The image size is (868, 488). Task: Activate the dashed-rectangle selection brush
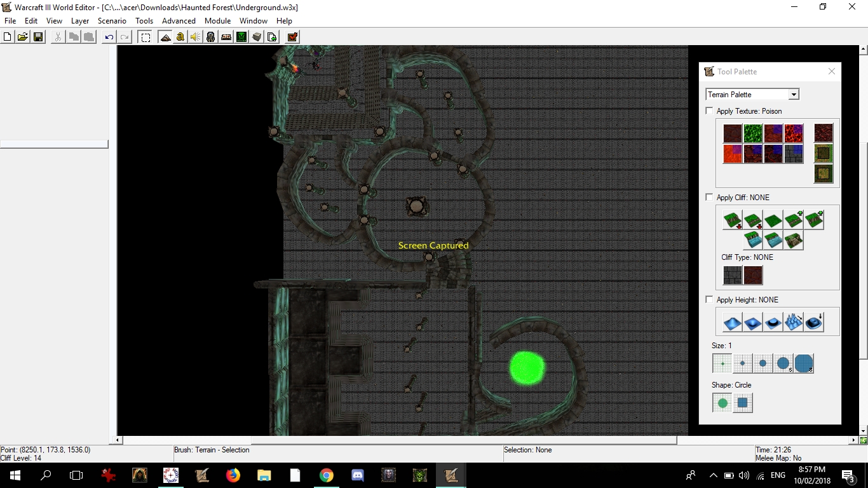(x=146, y=37)
